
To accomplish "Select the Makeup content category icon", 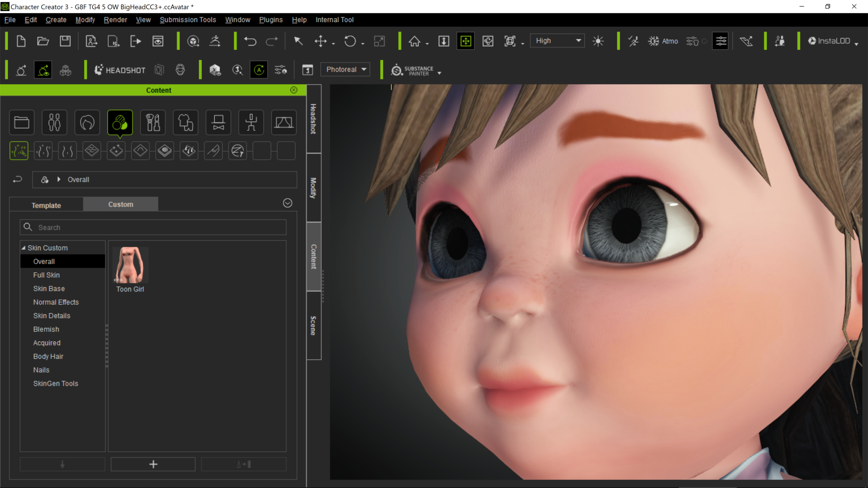I will [x=153, y=123].
